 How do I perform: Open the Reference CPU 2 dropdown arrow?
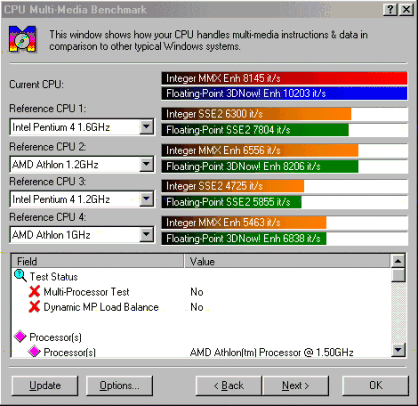(146, 164)
